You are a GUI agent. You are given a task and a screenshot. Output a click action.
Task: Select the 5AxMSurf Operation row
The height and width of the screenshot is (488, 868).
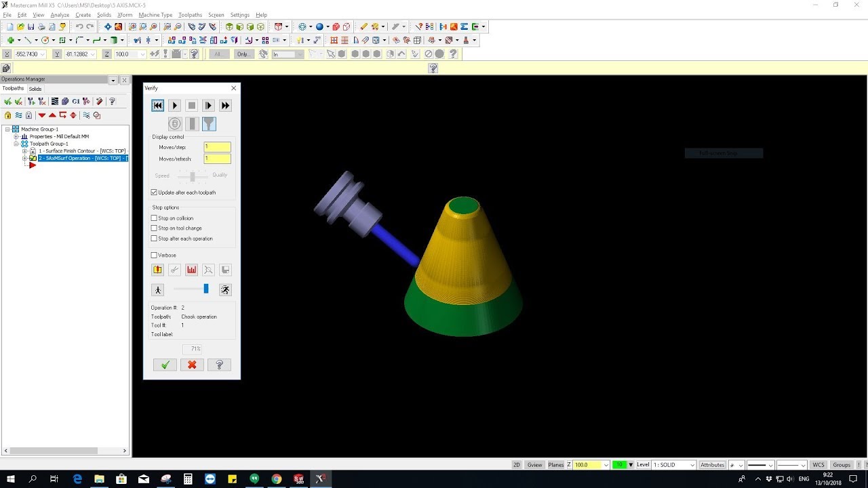(x=83, y=158)
